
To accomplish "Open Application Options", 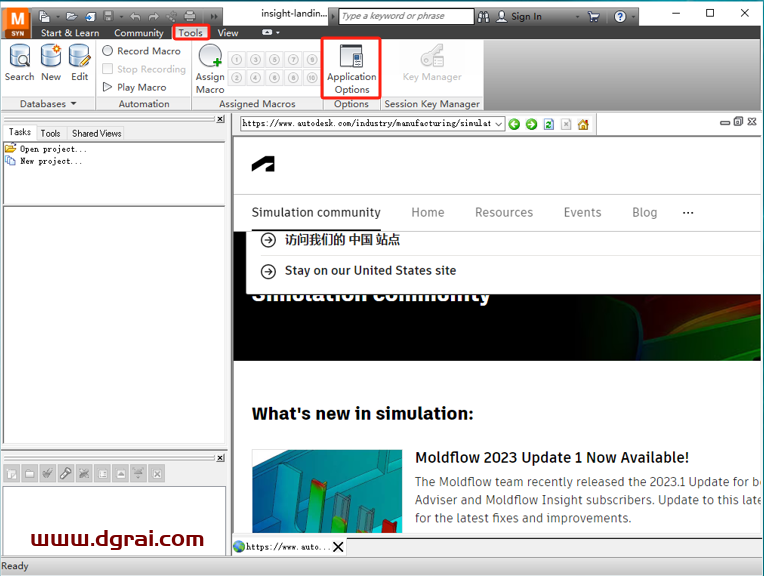I will (351, 69).
